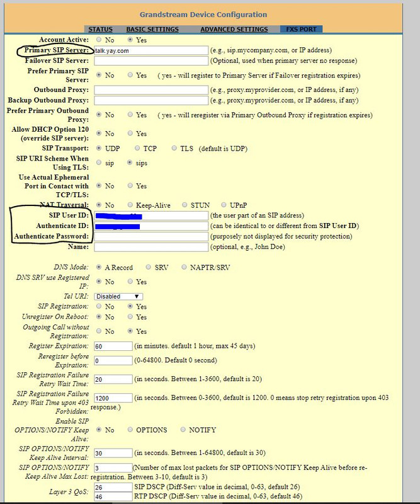
Task: Click the Keep Alive Interval field
Action: point(113,453)
